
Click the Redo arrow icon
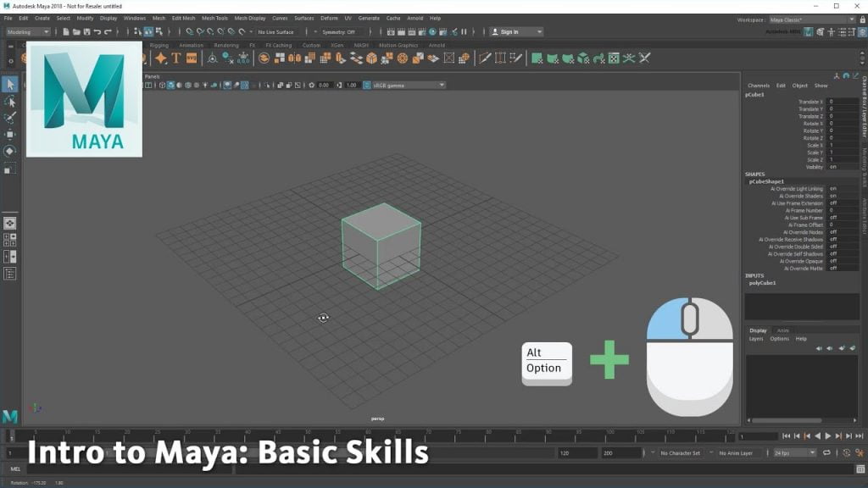click(x=108, y=32)
